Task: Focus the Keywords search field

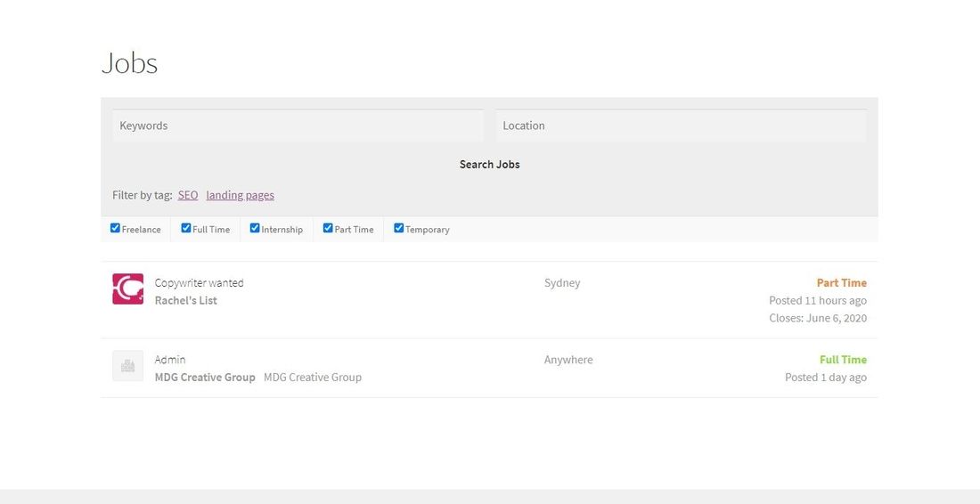Action: (x=298, y=126)
